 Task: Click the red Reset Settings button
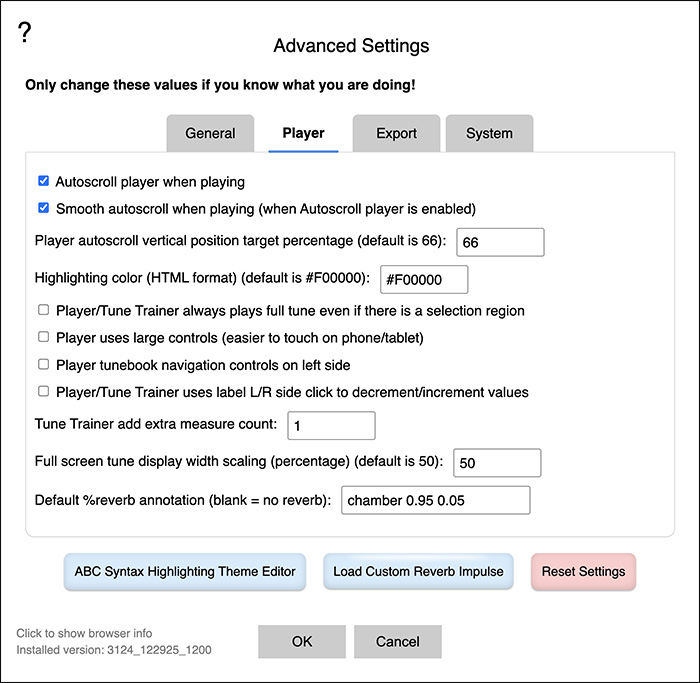coord(583,572)
